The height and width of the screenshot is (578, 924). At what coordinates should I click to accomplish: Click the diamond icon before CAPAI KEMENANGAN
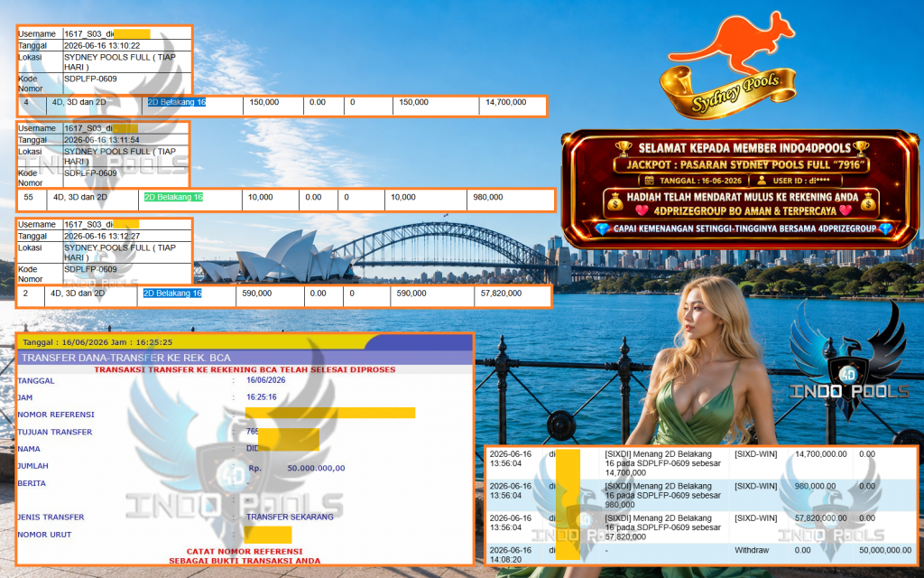pyautogui.click(x=602, y=228)
